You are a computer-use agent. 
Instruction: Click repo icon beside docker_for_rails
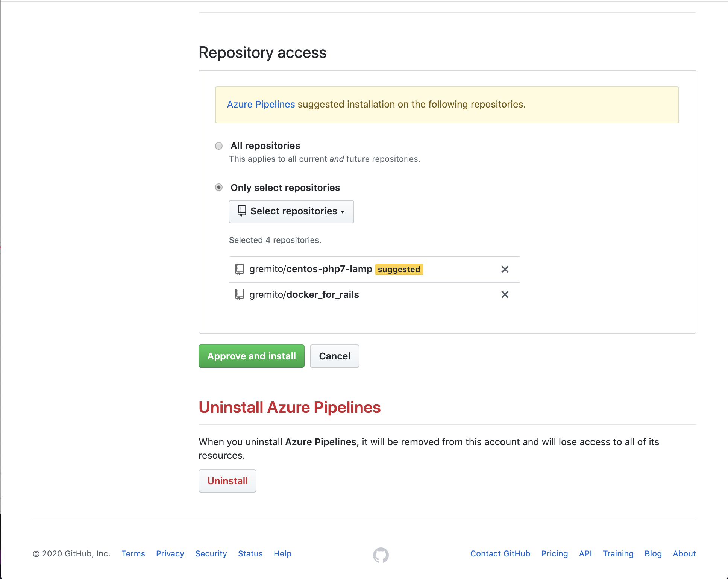[240, 294]
